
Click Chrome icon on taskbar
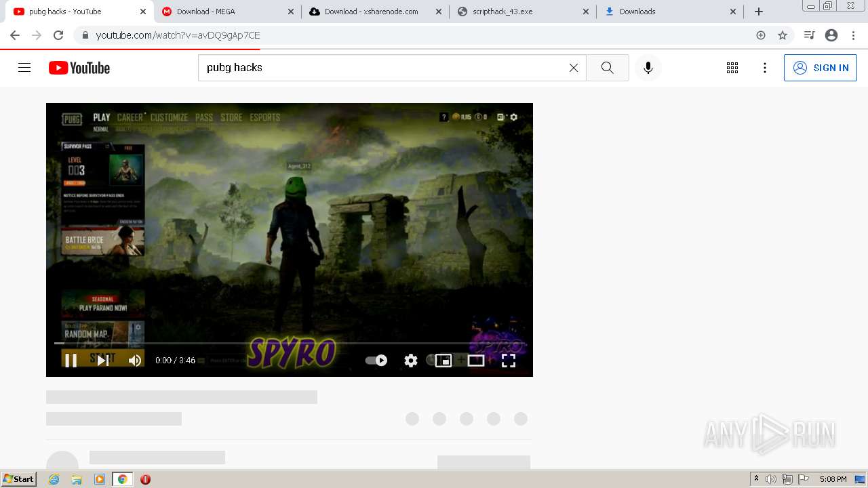click(x=122, y=479)
